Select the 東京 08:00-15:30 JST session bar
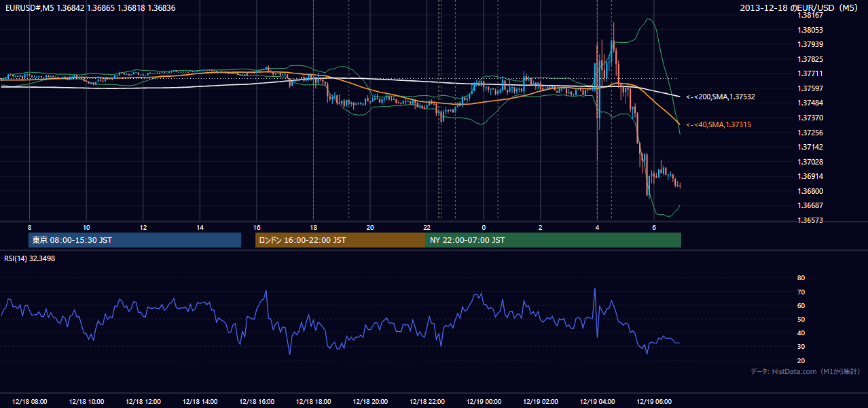 pyautogui.click(x=134, y=240)
